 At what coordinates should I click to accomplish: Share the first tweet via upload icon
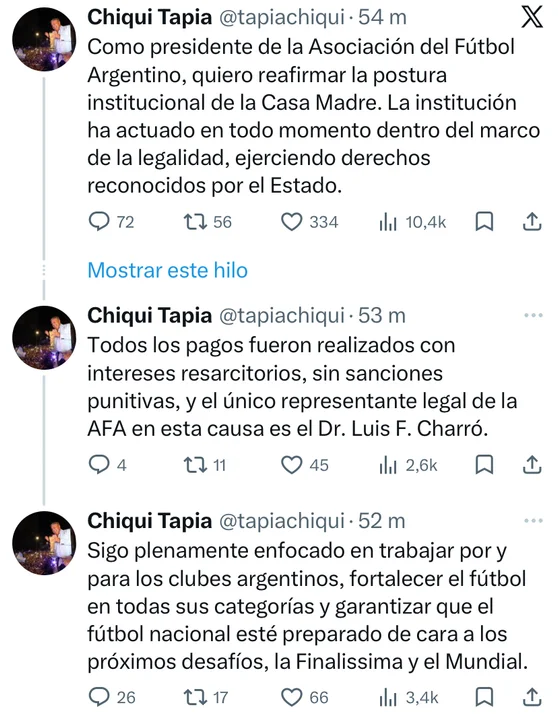(x=532, y=222)
